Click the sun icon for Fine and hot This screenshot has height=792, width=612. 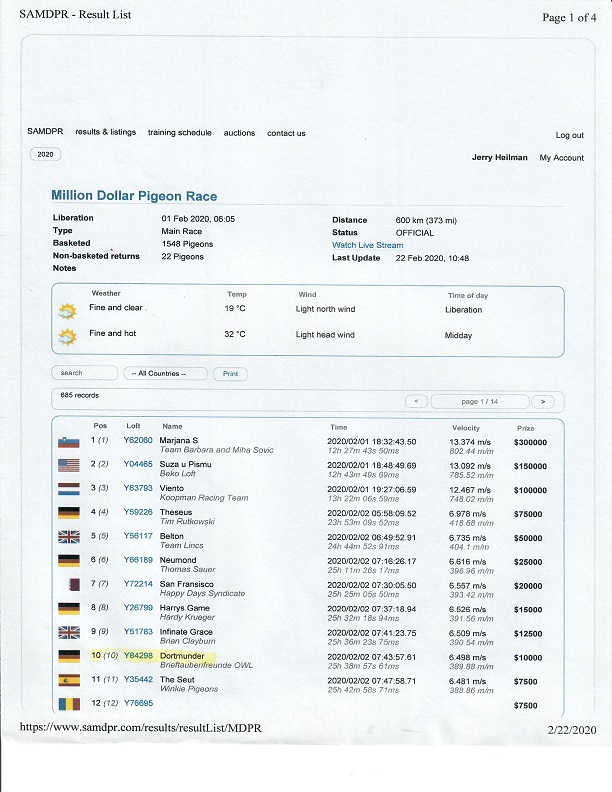pos(68,336)
